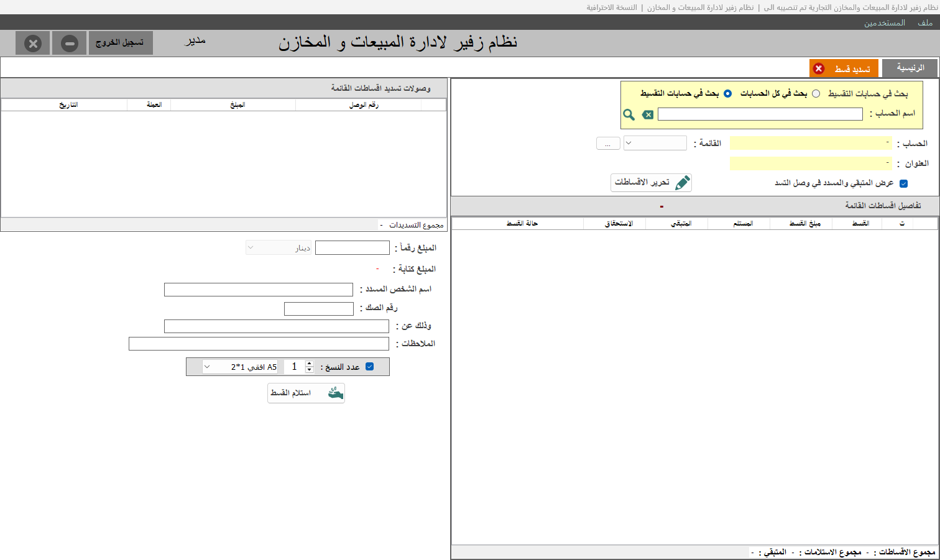Click the ellipsis browse button beside القائمة
The image size is (940, 560).
click(x=608, y=144)
